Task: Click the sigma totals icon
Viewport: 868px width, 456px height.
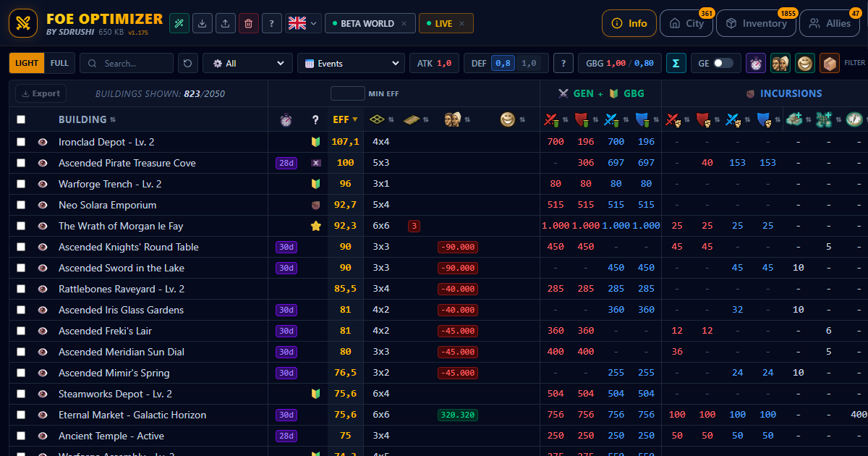Action: (676, 63)
